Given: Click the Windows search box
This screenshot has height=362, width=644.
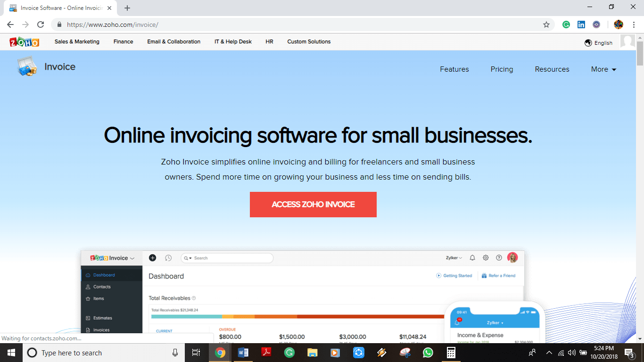Looking at the screenshot, I should point(103,353).
